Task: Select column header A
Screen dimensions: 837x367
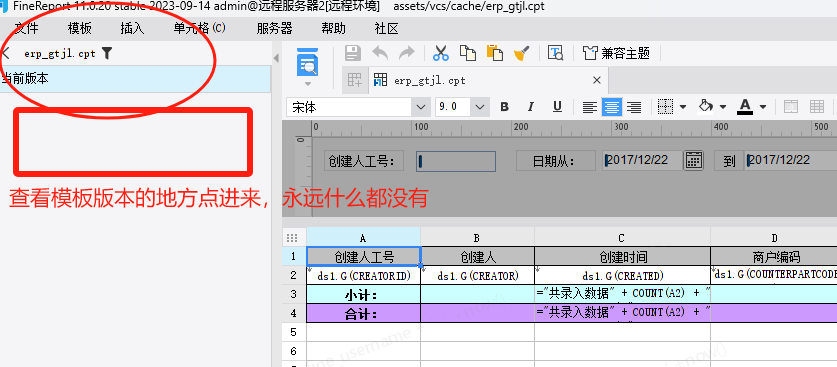Action: click(x=364, y=237)
